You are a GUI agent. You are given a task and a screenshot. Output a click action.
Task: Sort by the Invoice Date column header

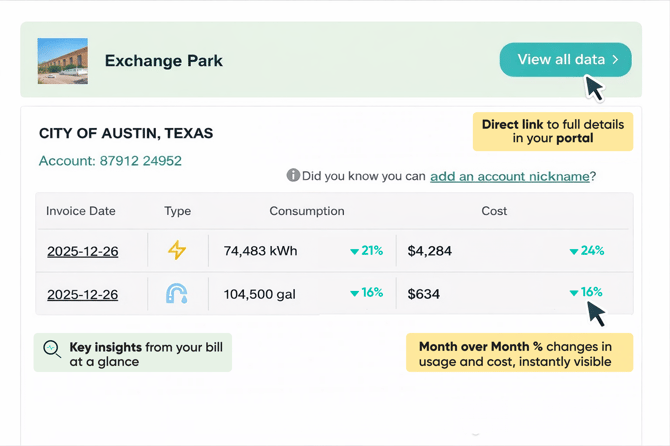tap(81, 211)
